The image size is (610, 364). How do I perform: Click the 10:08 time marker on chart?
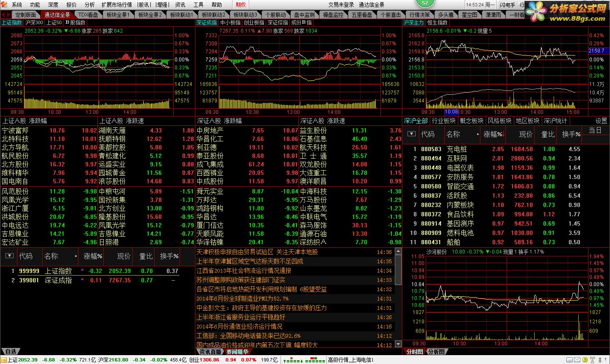pos(451,112)
